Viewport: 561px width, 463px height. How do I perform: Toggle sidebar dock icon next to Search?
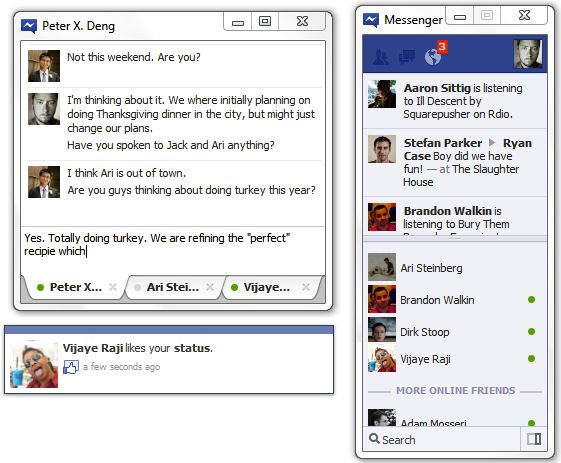[x=534, y=439]
